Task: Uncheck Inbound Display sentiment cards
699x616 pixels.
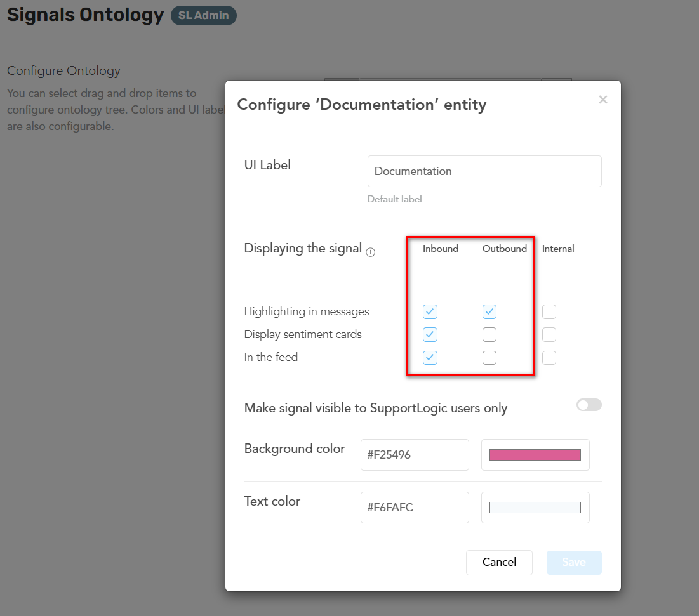Action: pos(430,334)
